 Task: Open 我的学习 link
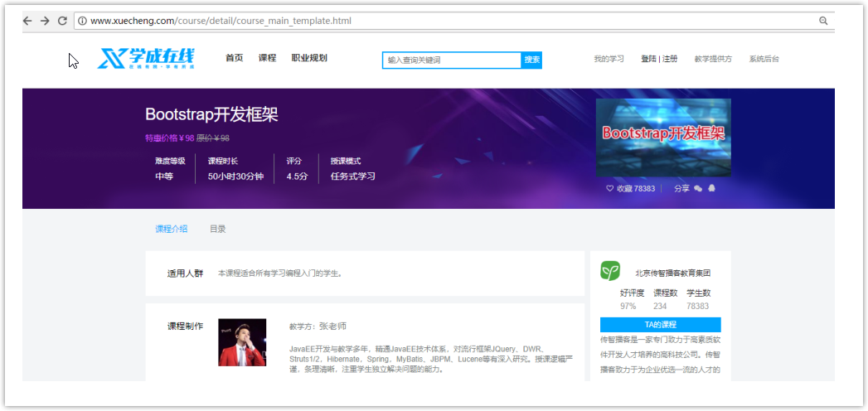pyautogui.click(x=609, y=59)
